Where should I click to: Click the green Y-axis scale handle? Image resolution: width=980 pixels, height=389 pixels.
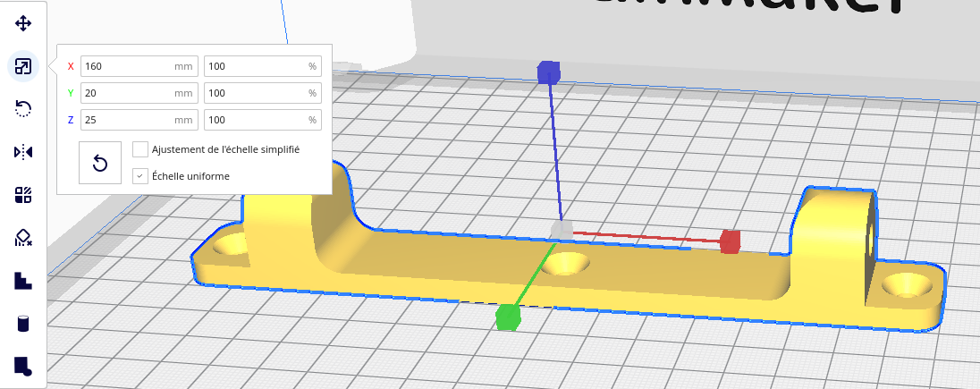(x=508, y=317)
